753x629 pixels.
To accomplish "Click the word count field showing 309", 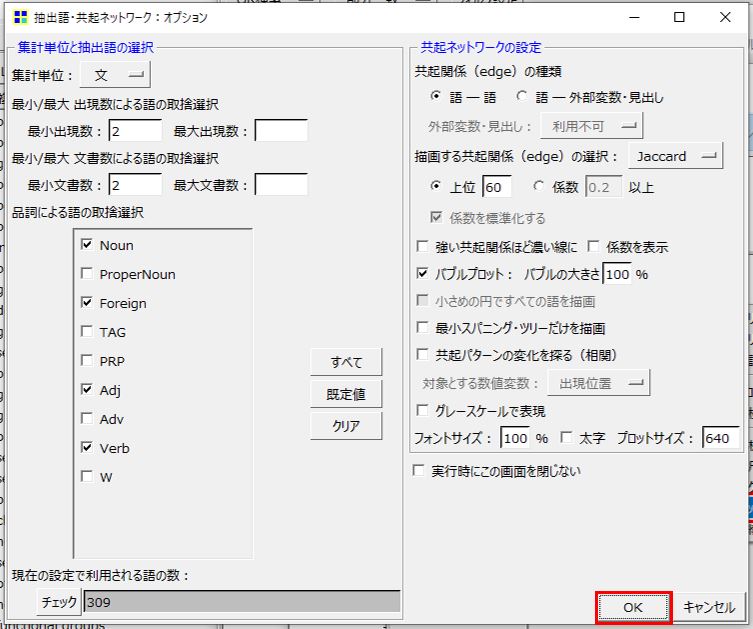I will click(242, 602).
